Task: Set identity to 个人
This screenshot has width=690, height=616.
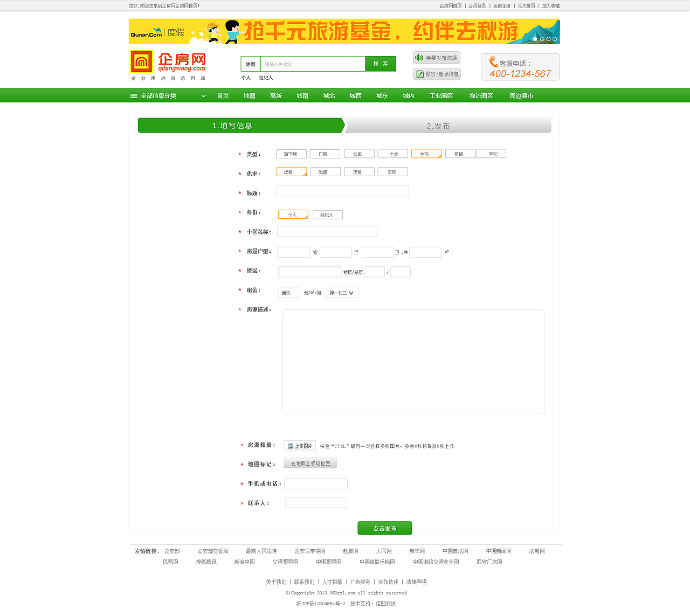Action: [293, 214]
